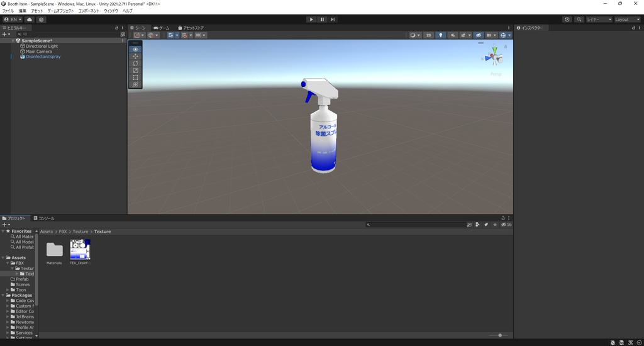This screenshot has height=346, width=644.
Task: Open the KN account dropdown
Action: (x=13, y=20)
